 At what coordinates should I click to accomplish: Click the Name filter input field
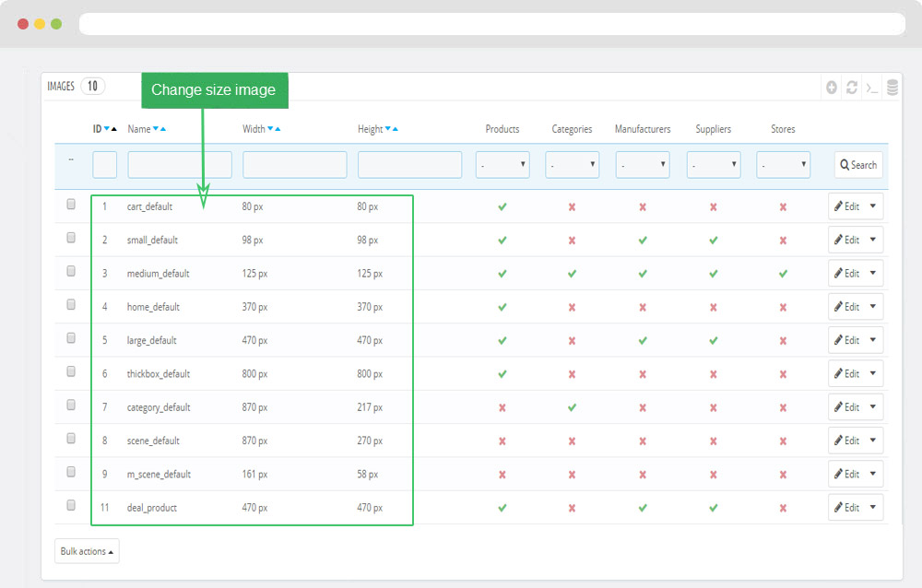click(x=180, y=165)
